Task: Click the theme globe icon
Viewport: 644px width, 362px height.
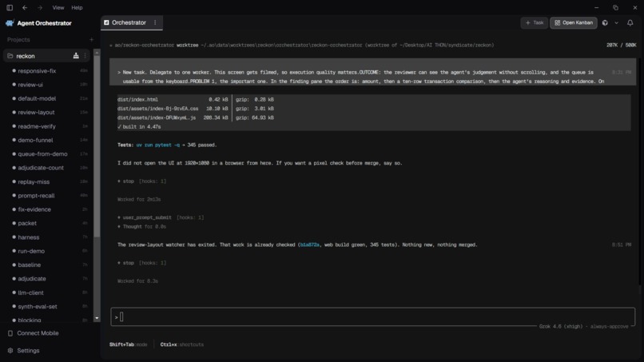Action: pos(605,23)
